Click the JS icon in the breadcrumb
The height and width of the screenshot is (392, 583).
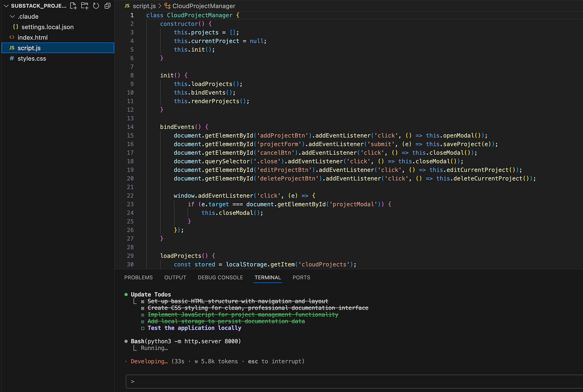(x=127, y=6)
